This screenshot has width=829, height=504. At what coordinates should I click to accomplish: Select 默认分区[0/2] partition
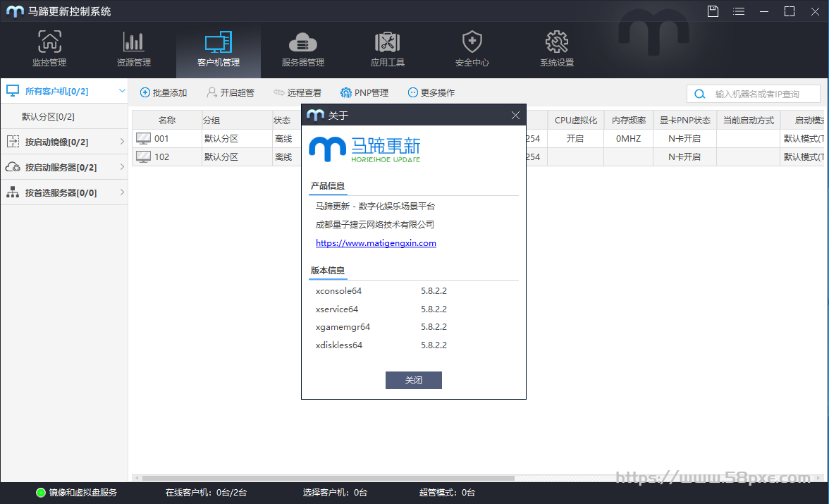coord(48,116)
